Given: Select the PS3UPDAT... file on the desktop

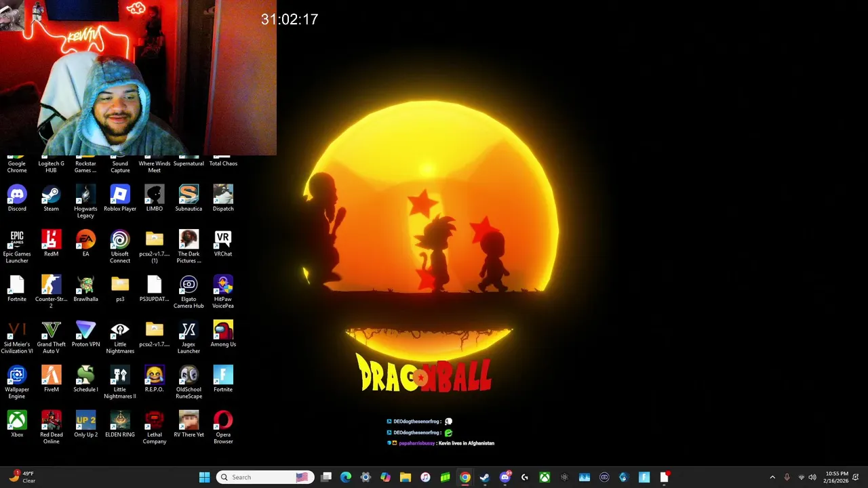Looking at the screenshot, I should click(155, 289).
